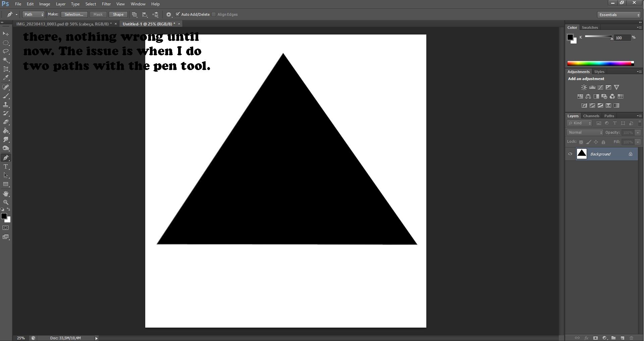The image size is (644, 341).
Task: Add a layer mask from Layers panel
Action: (595, 338)
